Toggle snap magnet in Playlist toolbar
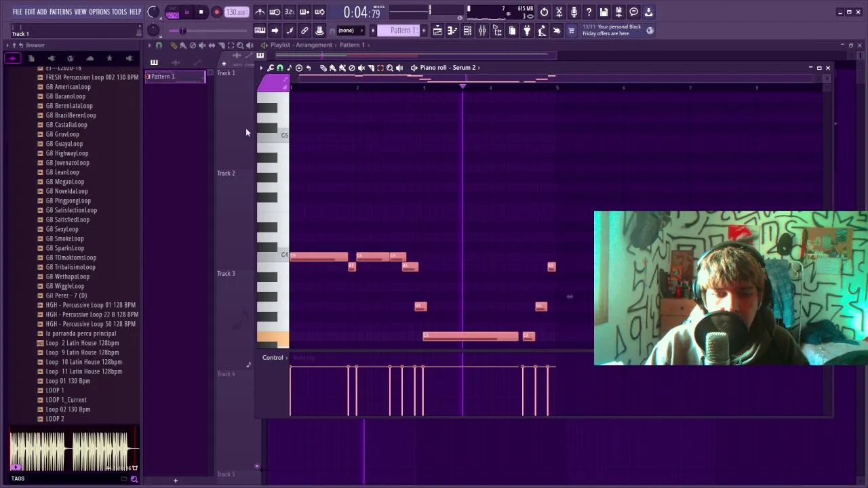Viewport: 868px width, 488px height. 159,45
